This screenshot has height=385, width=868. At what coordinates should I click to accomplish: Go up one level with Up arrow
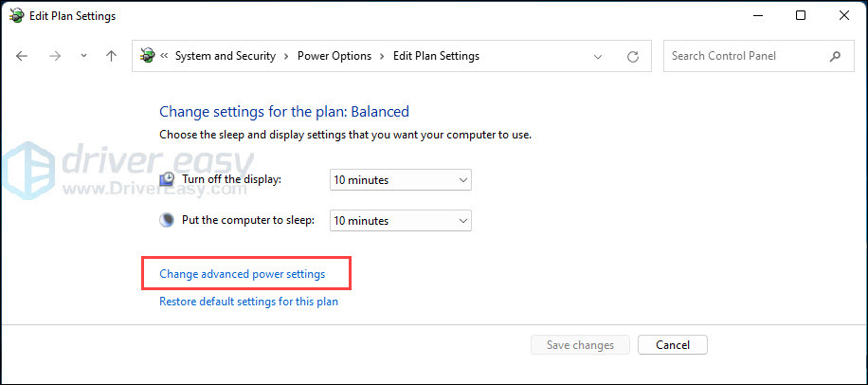click(x=111, y=56)
